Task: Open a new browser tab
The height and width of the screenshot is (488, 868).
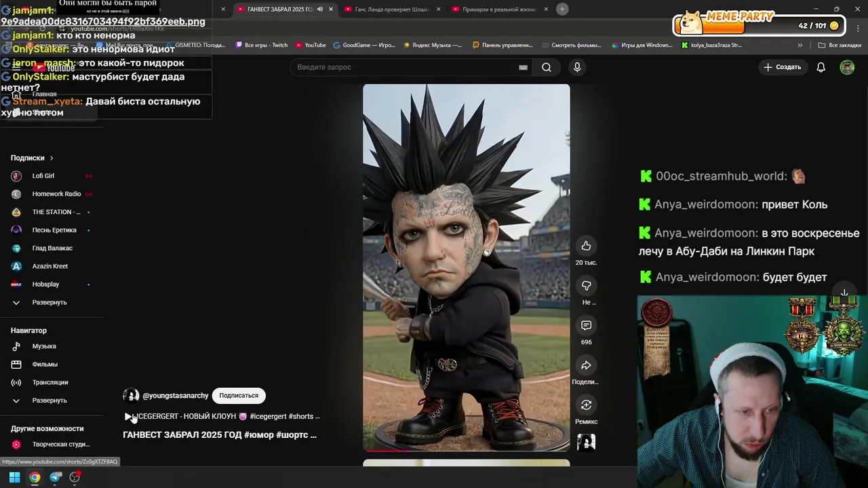Action: [562, 9]
